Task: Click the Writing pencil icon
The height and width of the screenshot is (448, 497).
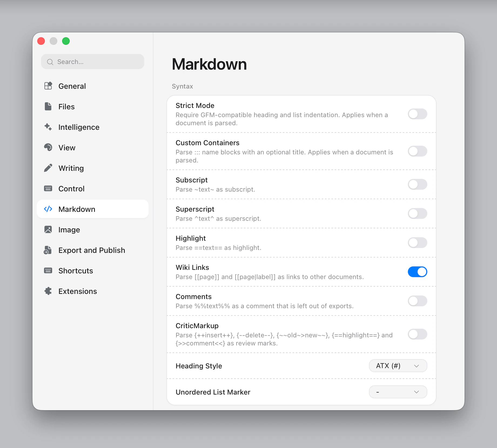Action: pyautogui.click(x=48, y=168)
